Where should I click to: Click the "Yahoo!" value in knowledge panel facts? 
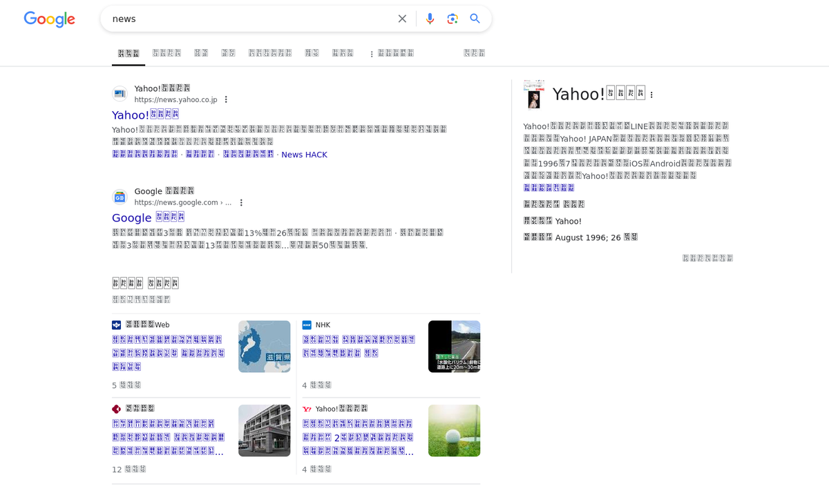(x=569, y=221)
